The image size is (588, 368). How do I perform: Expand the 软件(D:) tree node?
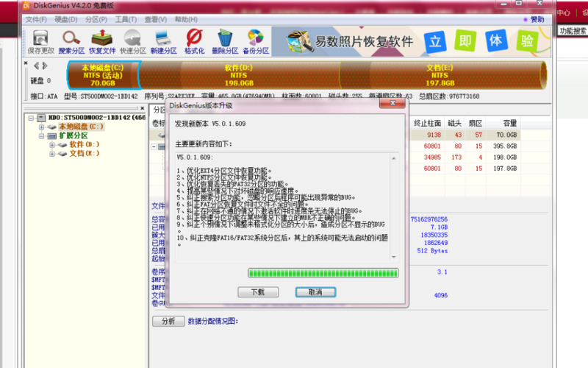[x=52, y=145]
